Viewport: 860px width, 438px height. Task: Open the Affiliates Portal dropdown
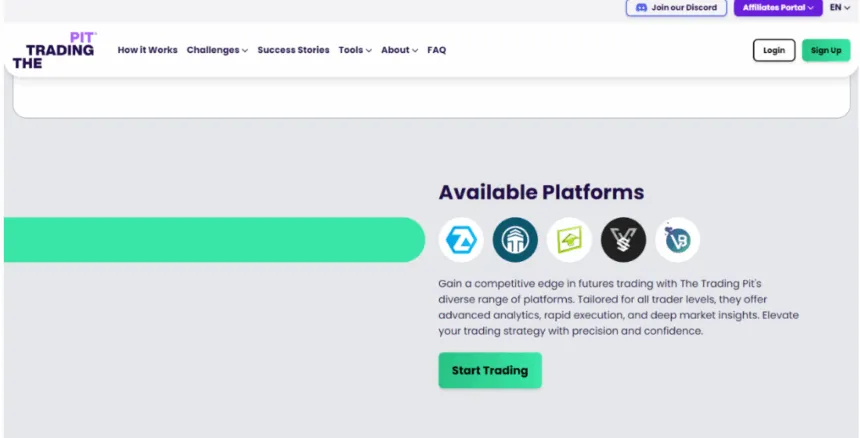(x=778, y=7)
